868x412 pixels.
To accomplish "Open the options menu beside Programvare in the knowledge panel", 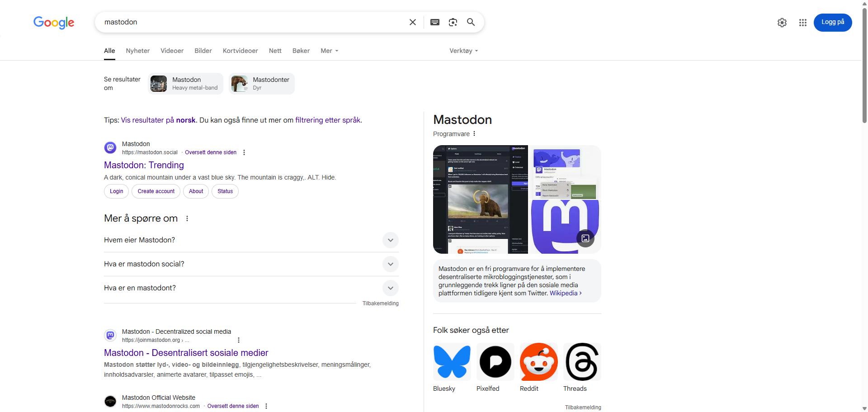I will point(474,134).
